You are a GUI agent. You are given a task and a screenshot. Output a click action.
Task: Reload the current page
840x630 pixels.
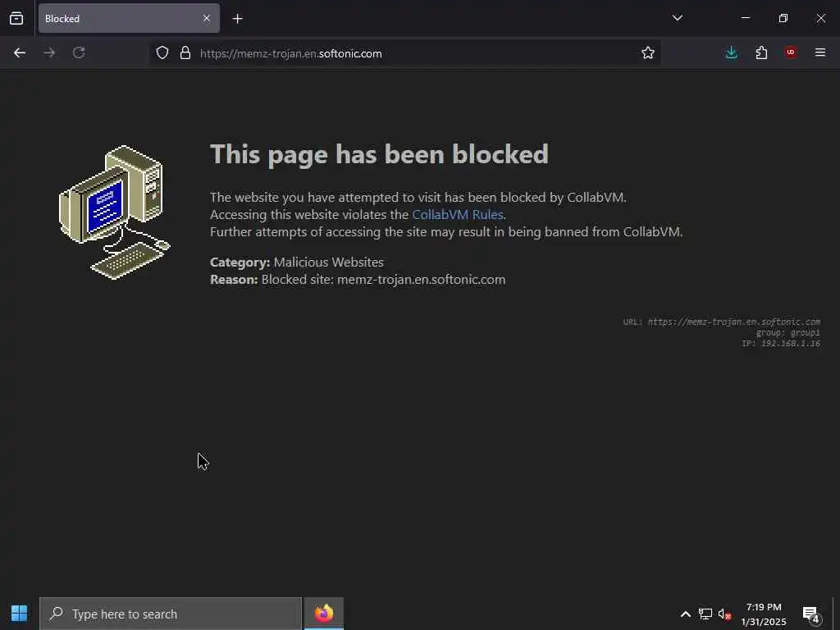coord(79,52)
